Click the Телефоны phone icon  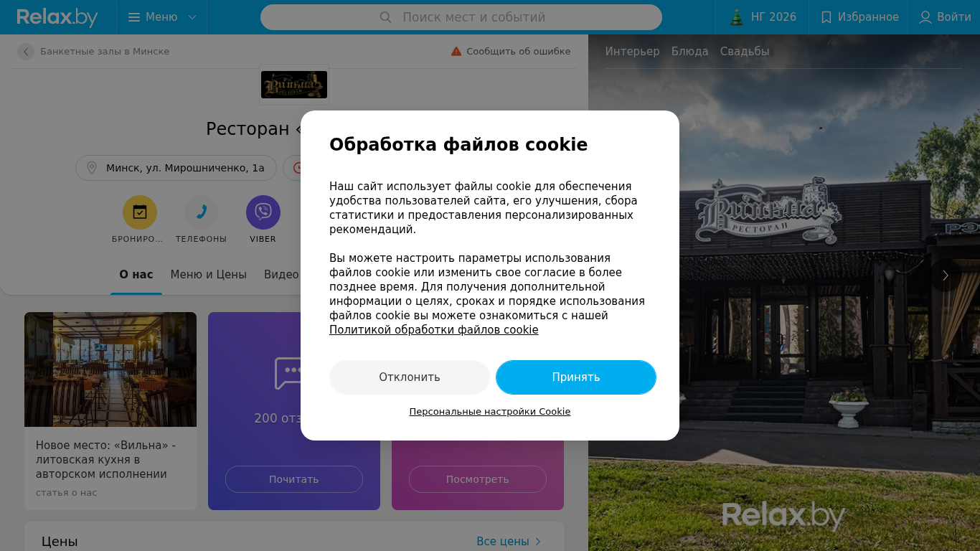202,212
